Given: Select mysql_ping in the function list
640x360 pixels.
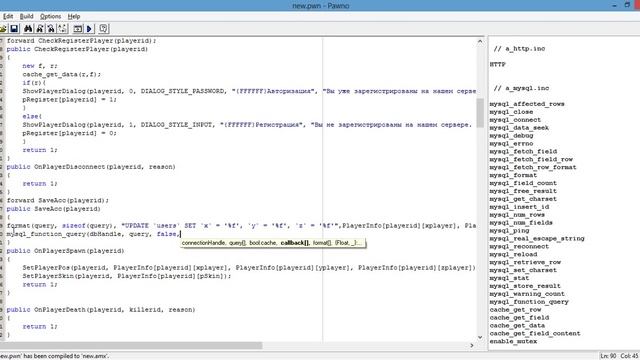Looking at the screenshot, I should click(x=509, y=231).
